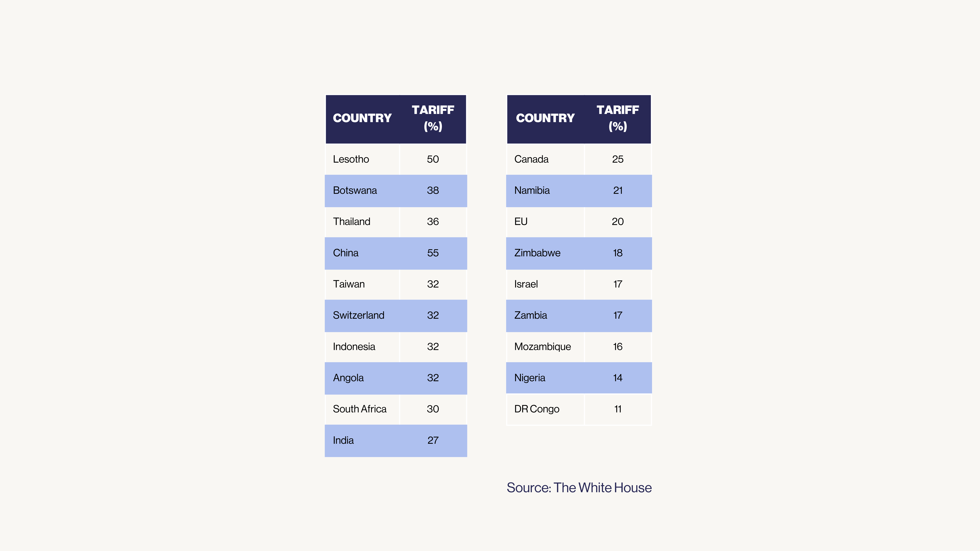This screenshot has width=980, height=551.
Task: Select China's tariff value 55
Action: coord(433,253)
